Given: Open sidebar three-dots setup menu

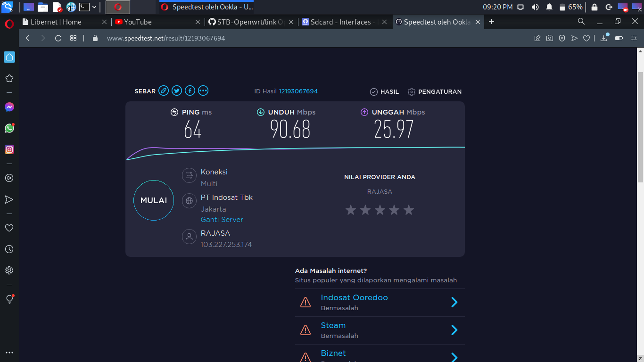Looking at the screenshot, I should pos(9,353).
